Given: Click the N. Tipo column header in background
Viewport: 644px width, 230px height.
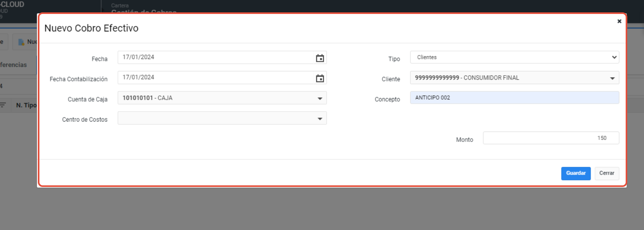Looking at the screenshot, I should point(26,105).
